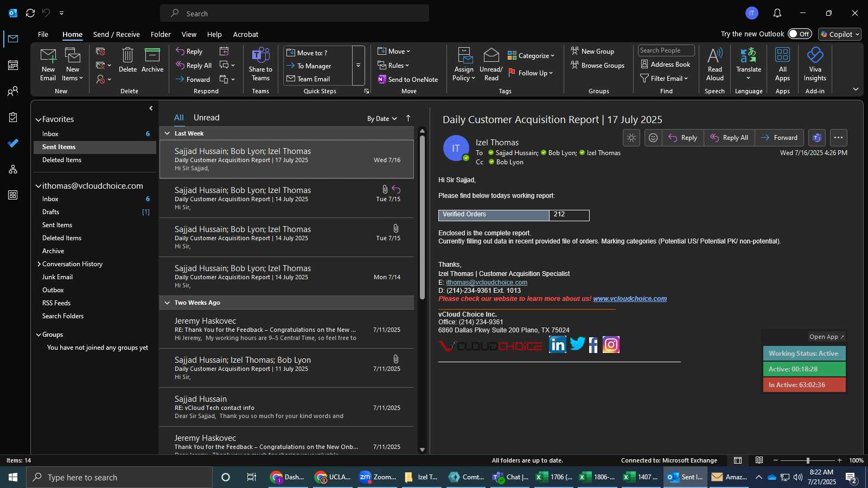The height and width of the screenshot is (488, 868).
Task: Open the View tab
Action: pyautogui.click(x=189, y=34)
